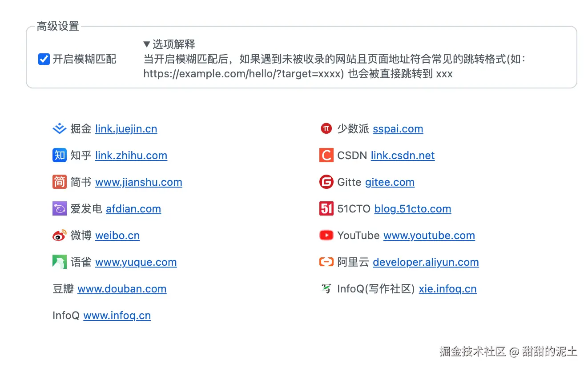Click the Jianshu (简书) red logo icon

tap(59, 182)
